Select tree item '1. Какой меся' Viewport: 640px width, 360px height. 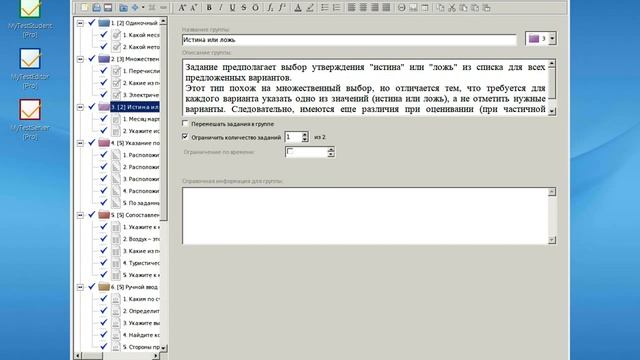(x=141, y=35)
